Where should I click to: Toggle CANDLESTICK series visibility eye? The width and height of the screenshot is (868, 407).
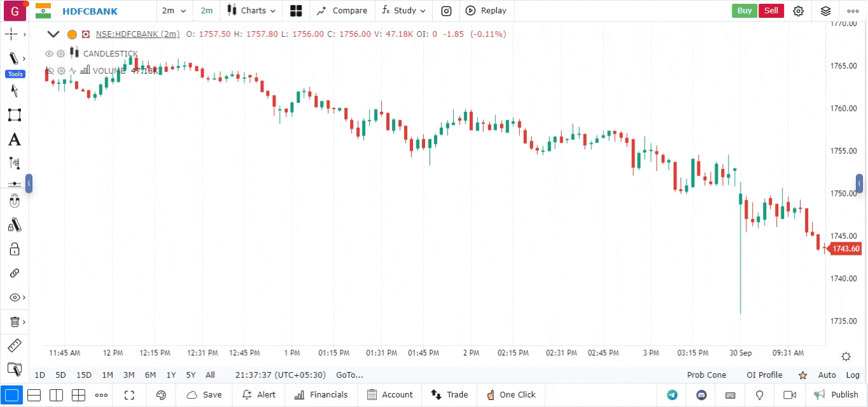click(49, 54)
